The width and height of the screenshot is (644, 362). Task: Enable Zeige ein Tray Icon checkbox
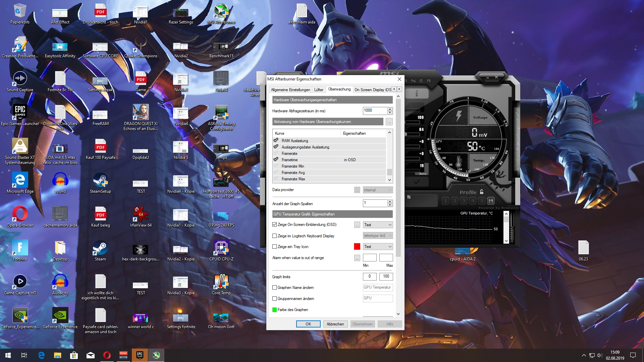[x=275, y=247]
